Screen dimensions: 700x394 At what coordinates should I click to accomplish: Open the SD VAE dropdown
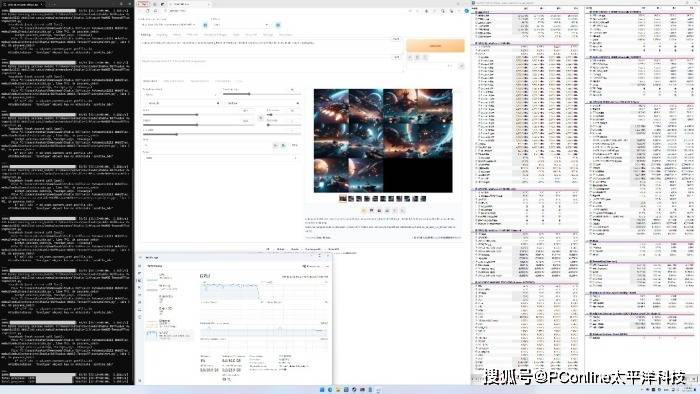pyautogui.click(x=240, y=25)
